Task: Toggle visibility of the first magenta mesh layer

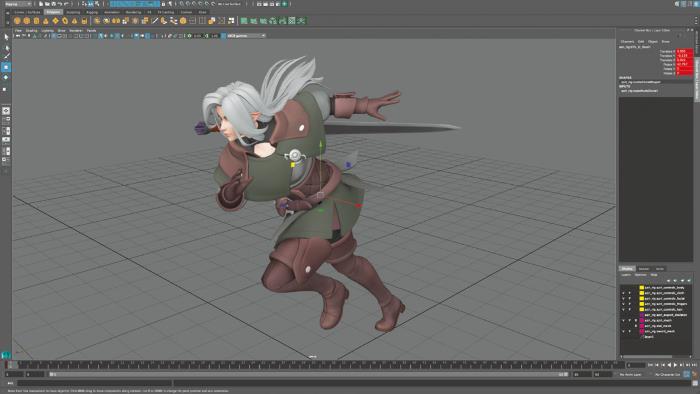Action: pyautogui.click(x=623, y=320)
